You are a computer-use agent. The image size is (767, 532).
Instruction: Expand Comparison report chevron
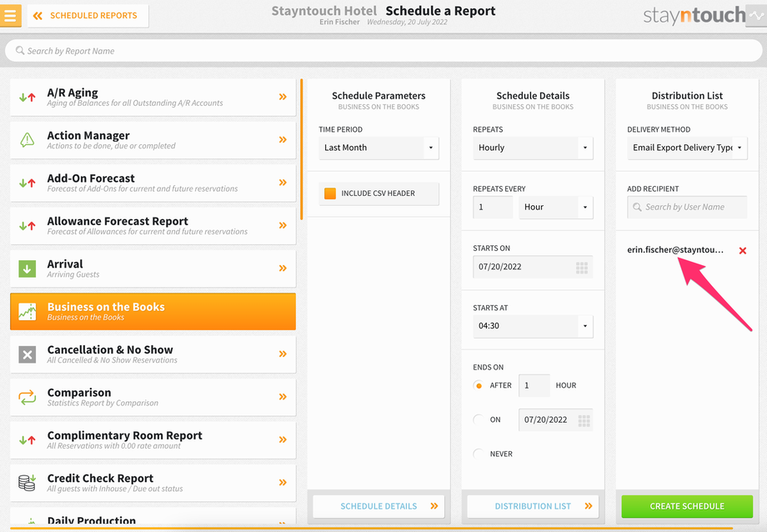(283, 396)
